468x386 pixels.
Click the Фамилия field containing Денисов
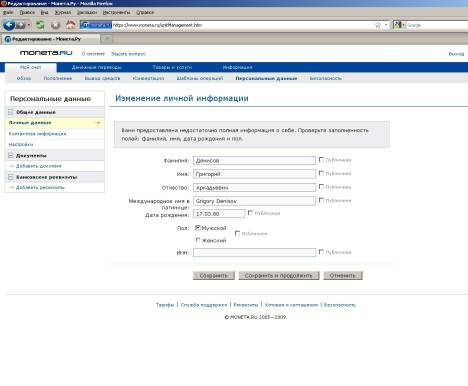pyautogui.click(x=254, y=160)
